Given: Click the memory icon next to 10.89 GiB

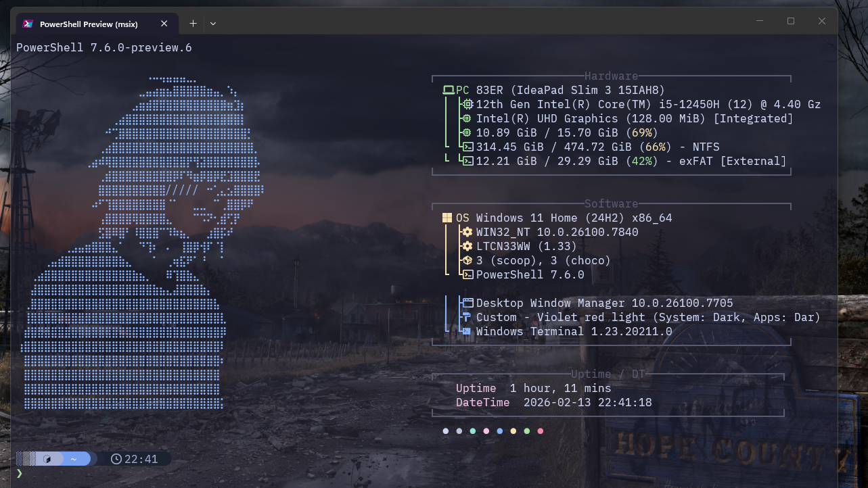Looking at the screenshot, I should [467, 132].
